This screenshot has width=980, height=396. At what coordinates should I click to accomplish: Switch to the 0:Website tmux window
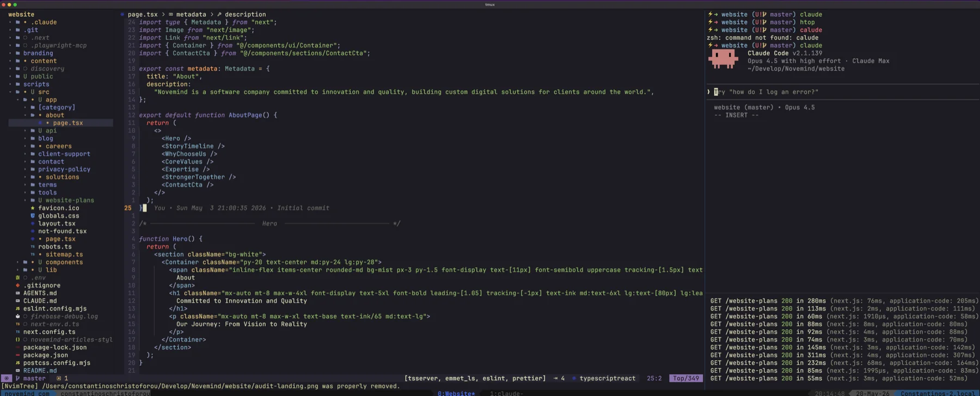[456, 393]
